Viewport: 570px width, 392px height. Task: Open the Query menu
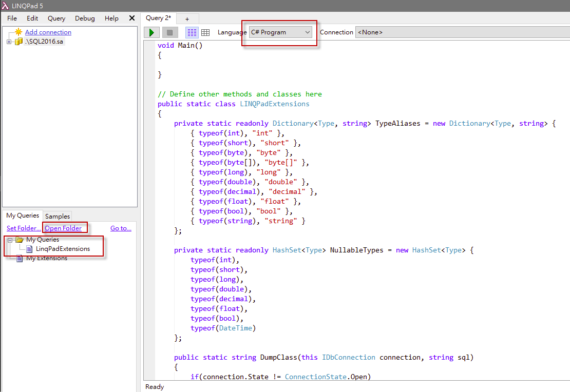[x=56, y=18]
